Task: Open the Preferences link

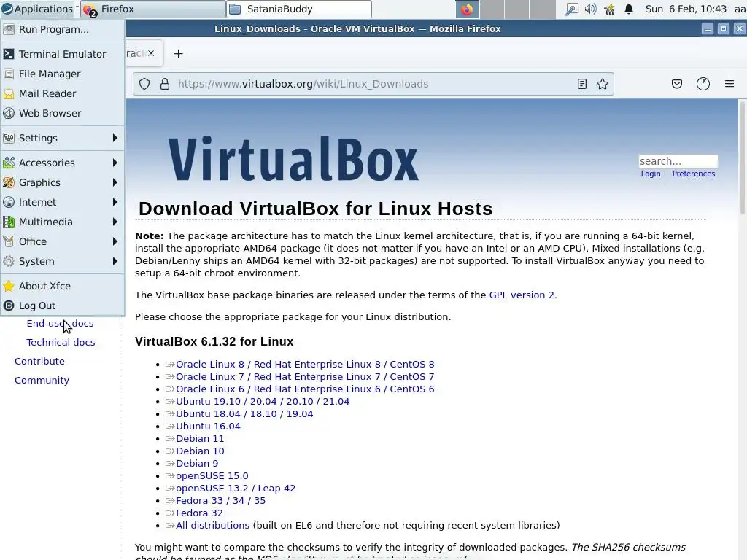Action: coord(694,174)
